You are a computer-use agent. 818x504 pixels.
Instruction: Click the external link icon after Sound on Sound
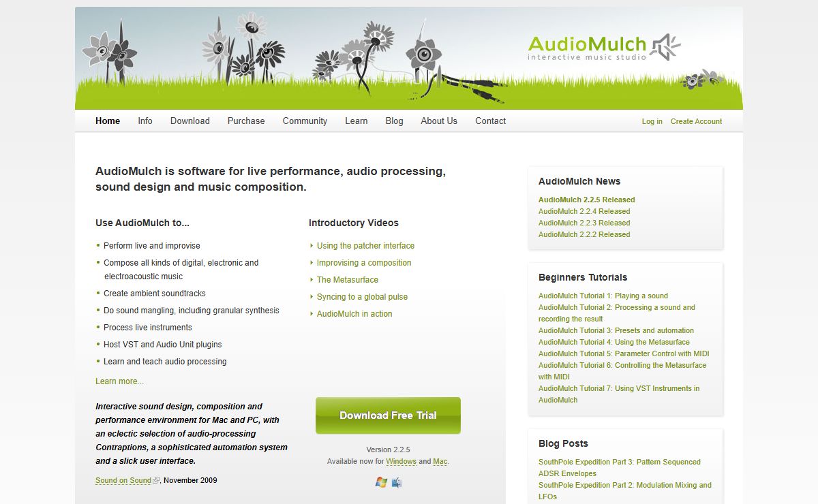pyautogui.click(x=156, y=481)
